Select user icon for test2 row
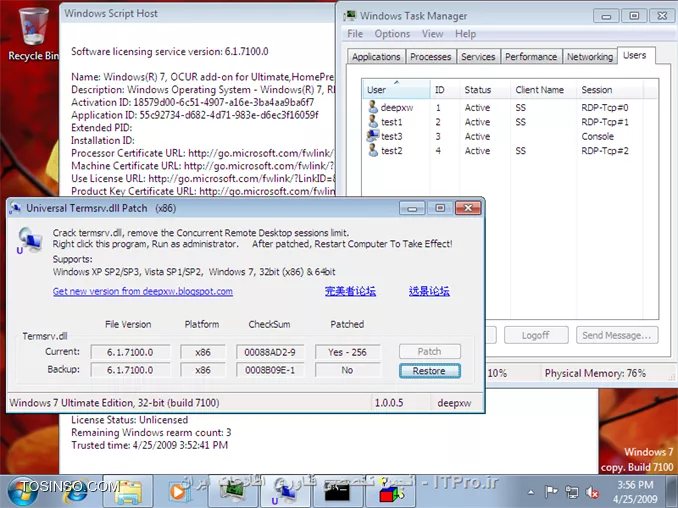Viewport: 678px width, 508px height. (373, 150)
